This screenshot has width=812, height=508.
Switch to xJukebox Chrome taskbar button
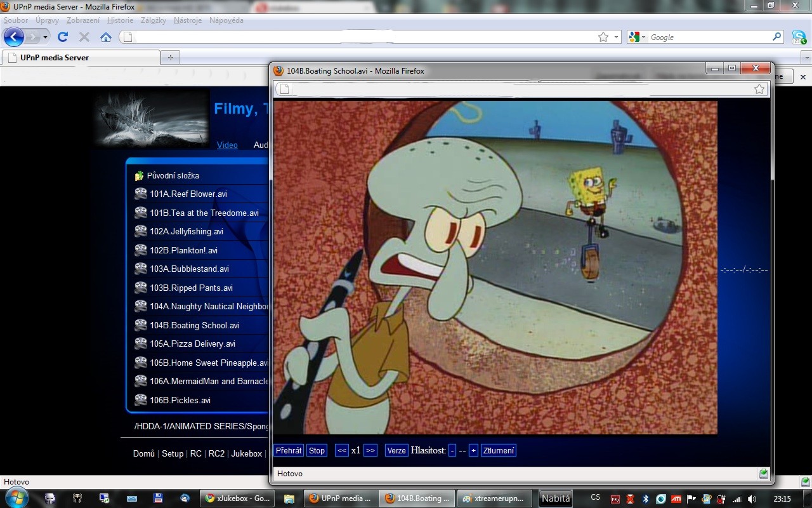(x=239, y=498)
